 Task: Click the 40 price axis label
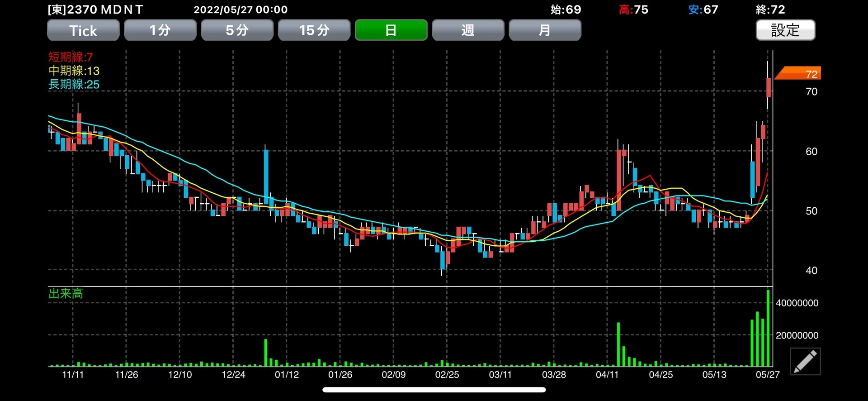click(x=811, y=271)
